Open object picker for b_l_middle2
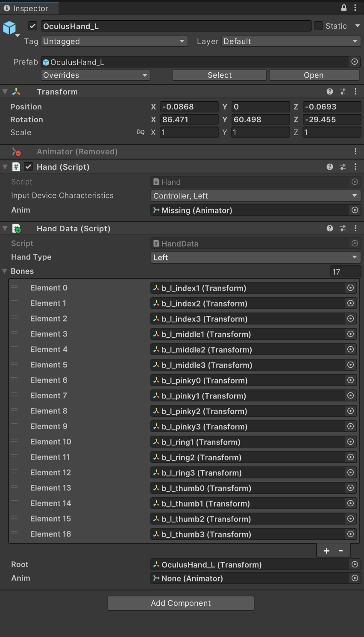 point(350,349)
